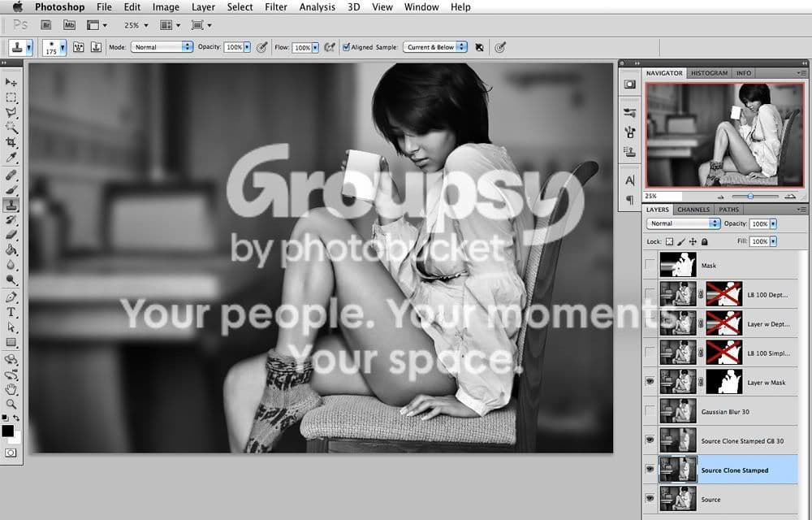Image resolution: width=812 pixels, height=520 pixels.
Task: Toggle the Clone Source panel icon in options bar
Action: click(96, 47)
